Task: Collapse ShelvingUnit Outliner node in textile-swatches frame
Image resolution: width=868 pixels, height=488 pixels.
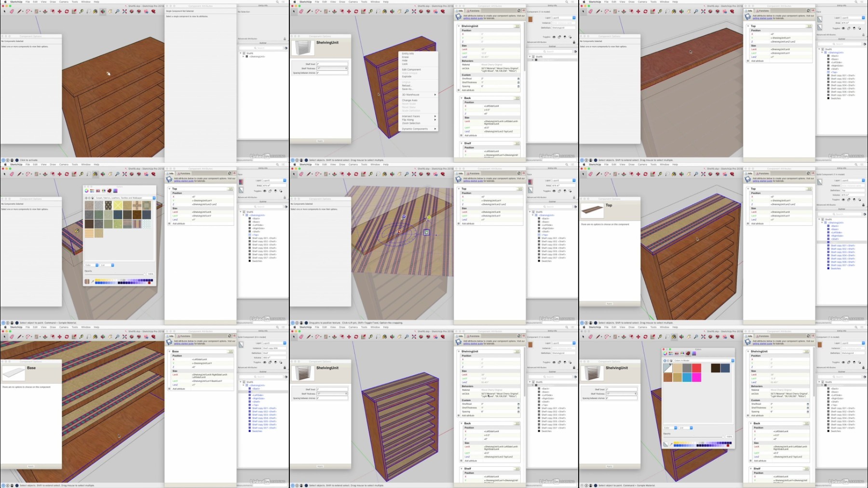Action: pyautogui.click(x=244, y=215)
